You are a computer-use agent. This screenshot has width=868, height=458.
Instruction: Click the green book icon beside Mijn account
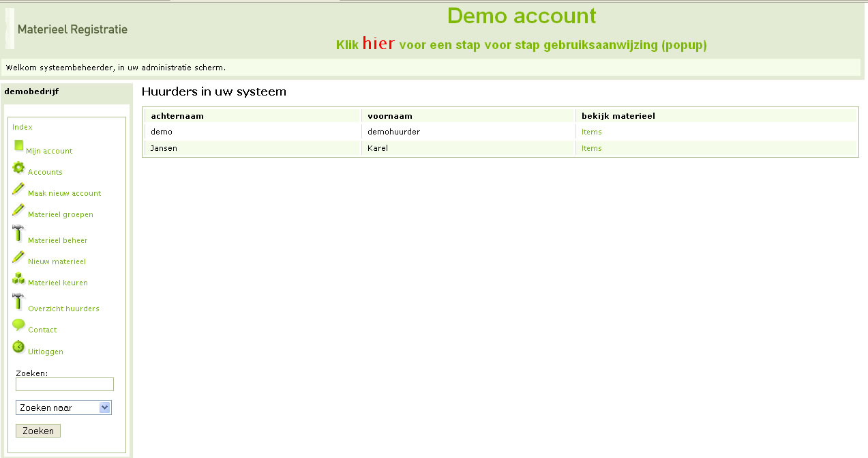(18, 145)
